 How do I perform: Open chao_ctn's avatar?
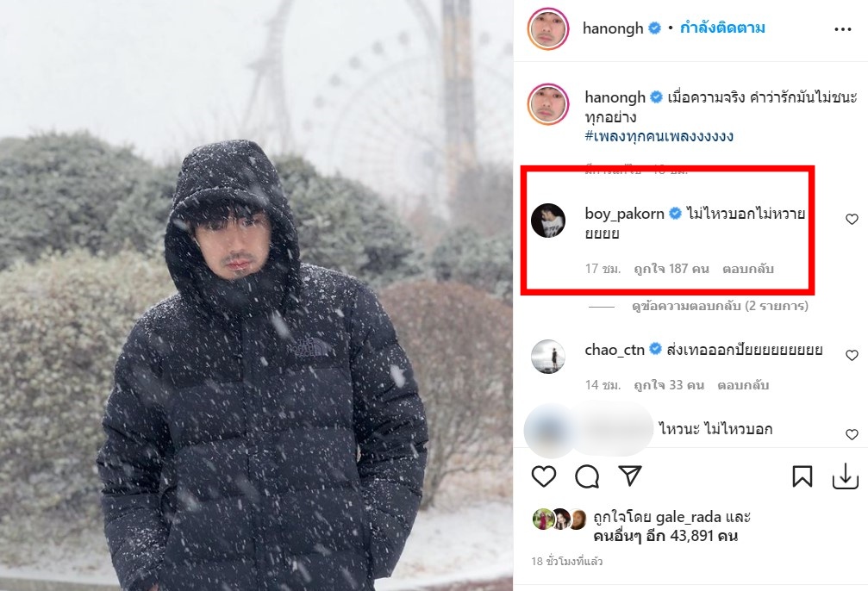[x=548, y=356]
